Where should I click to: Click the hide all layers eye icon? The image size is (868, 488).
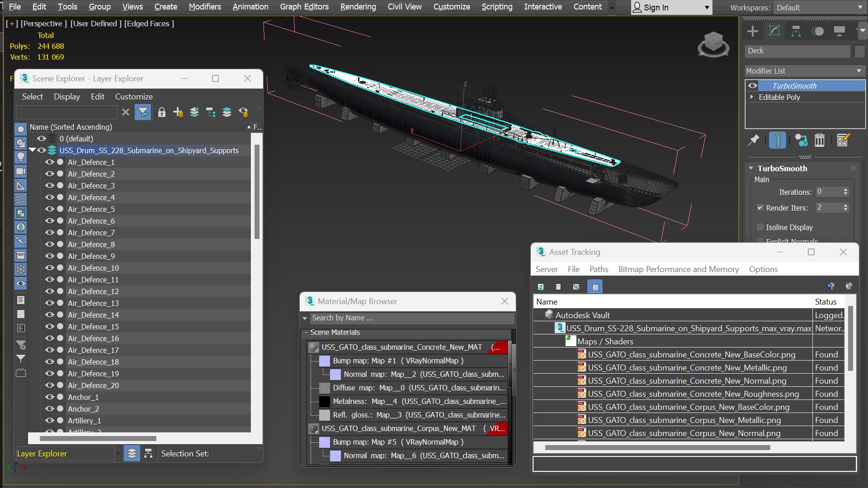point(244,112)
